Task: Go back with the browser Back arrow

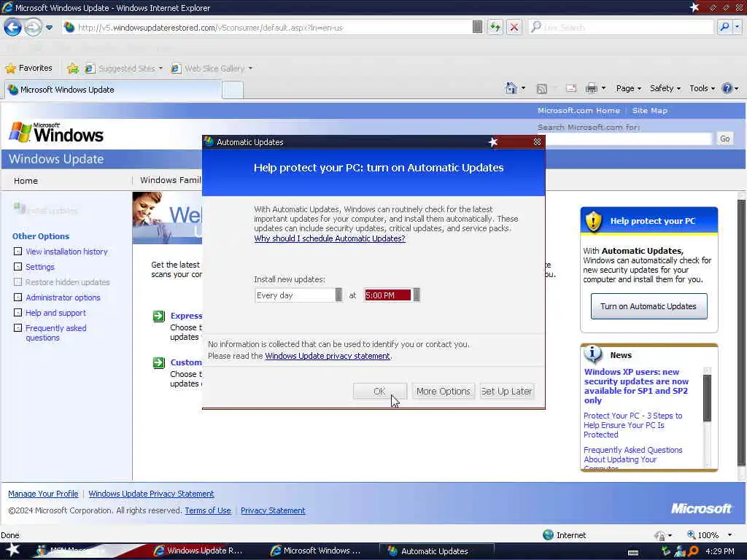Action: [x=13, y=27]
